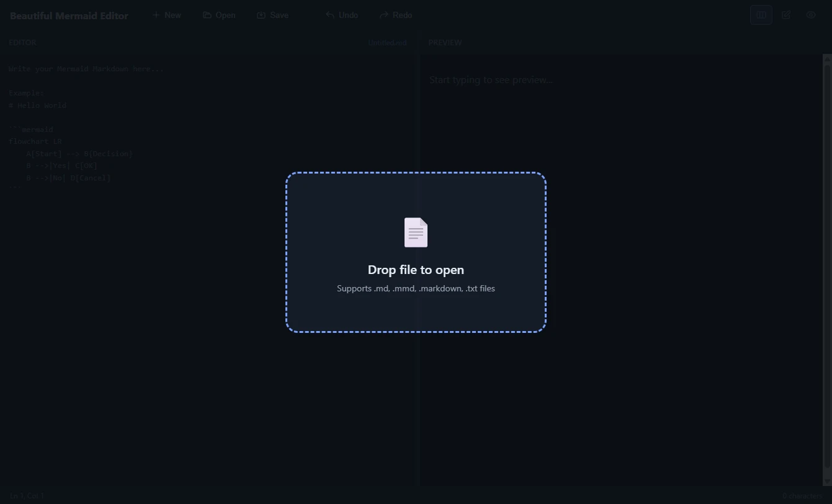832x504 pixels.
Task: Click the Beautiful Mermaid Editor title
Action: 69,15
